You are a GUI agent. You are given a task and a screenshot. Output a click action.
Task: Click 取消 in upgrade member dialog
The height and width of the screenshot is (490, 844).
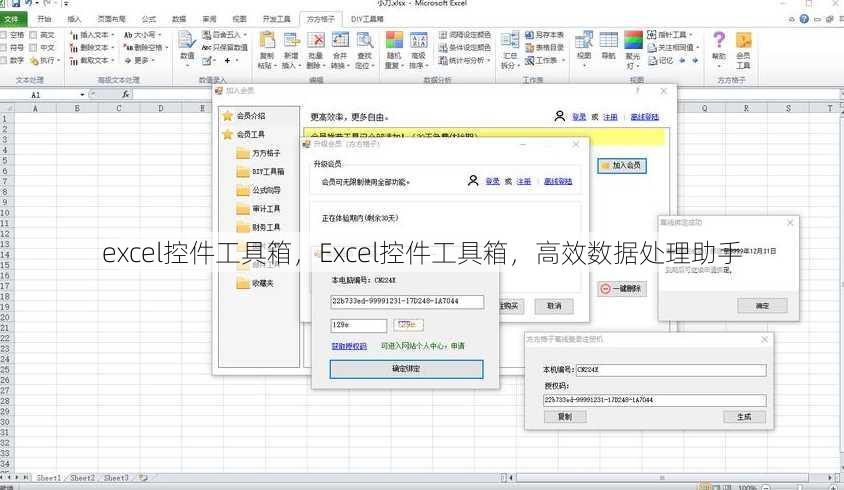[x=554, y=306]
